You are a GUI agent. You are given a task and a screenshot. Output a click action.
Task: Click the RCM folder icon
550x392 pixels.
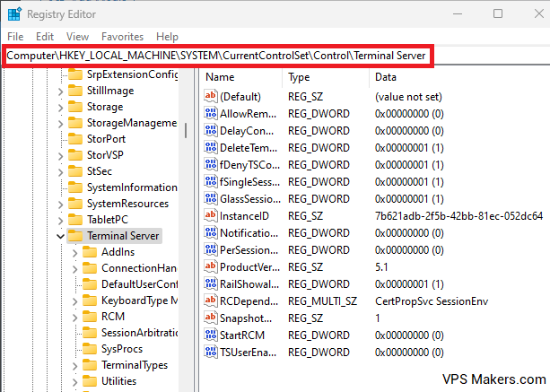tap(90, 317)
